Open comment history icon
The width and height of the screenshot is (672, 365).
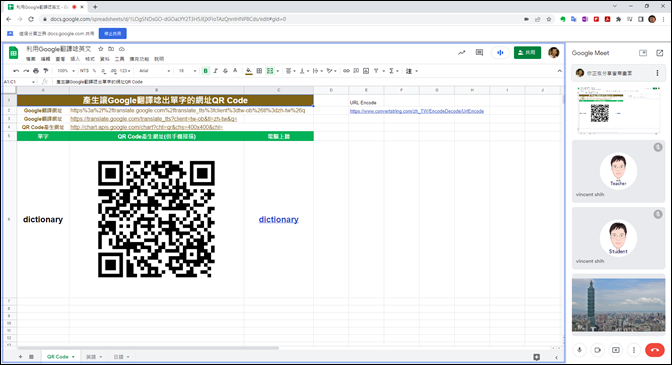[480, 53]
